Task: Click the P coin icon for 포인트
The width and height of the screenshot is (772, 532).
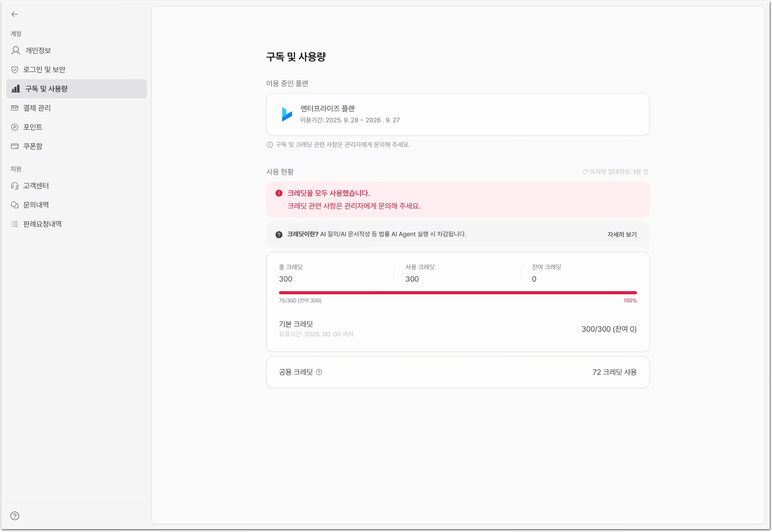Action: pyautogui.click(x=15, y=127)
